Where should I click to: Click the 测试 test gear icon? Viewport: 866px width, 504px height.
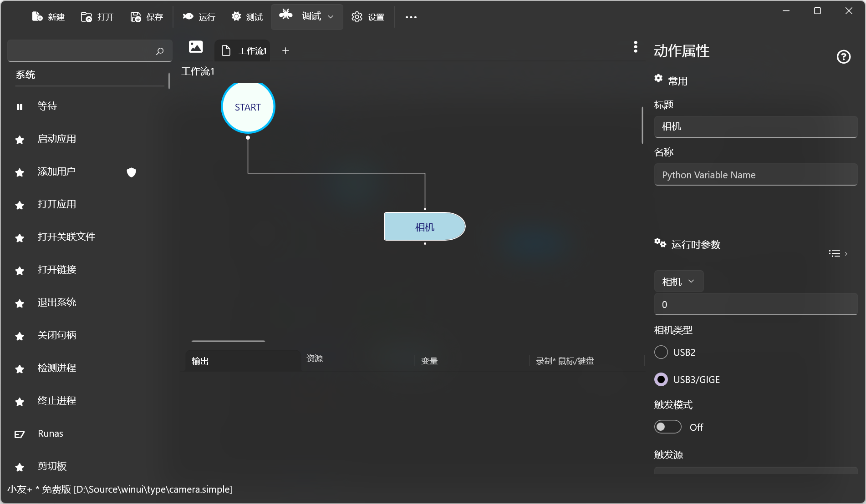point(236,17)
